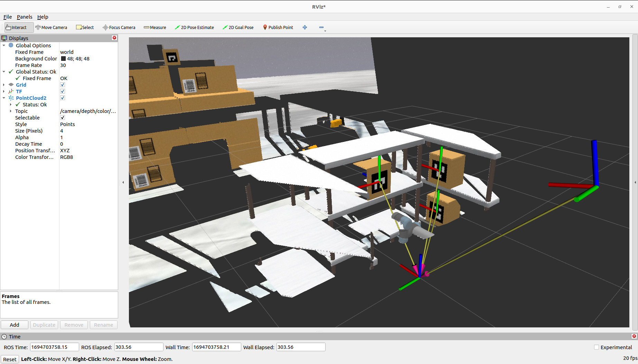Screen dimensions: 638x364
Task: Click the Focus Camera tool
Action: pos(119,28)
